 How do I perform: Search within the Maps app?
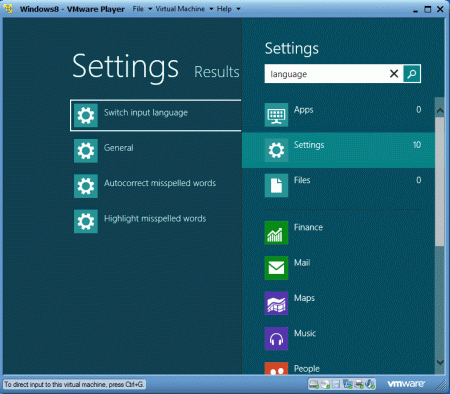(276, 303)
